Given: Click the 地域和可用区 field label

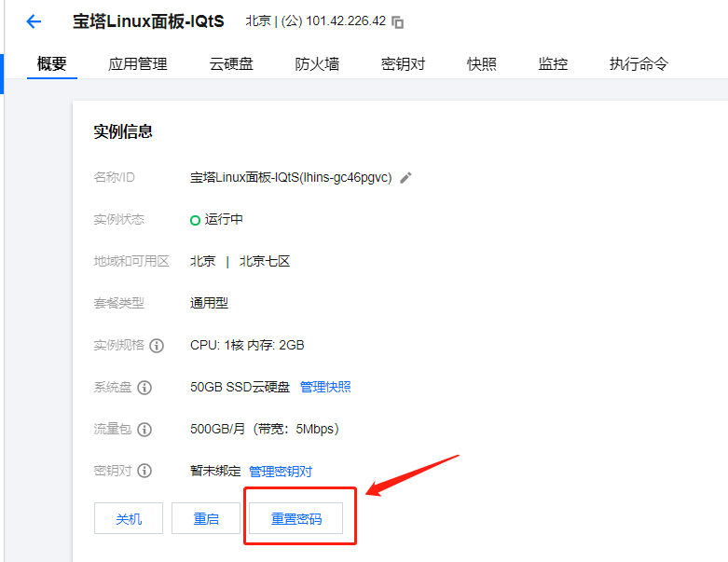Looking at the screenshot, I should pos(131,261).
